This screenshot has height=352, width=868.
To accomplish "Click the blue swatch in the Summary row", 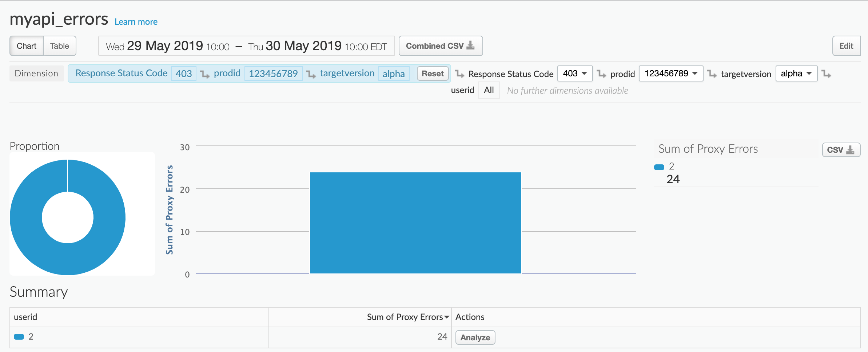I will [x=19, y=337].
